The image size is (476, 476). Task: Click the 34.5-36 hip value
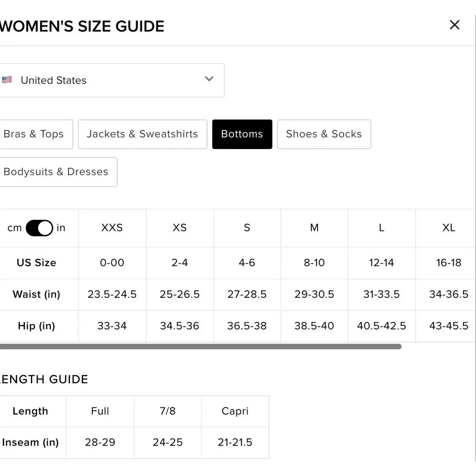click(180, 326)
